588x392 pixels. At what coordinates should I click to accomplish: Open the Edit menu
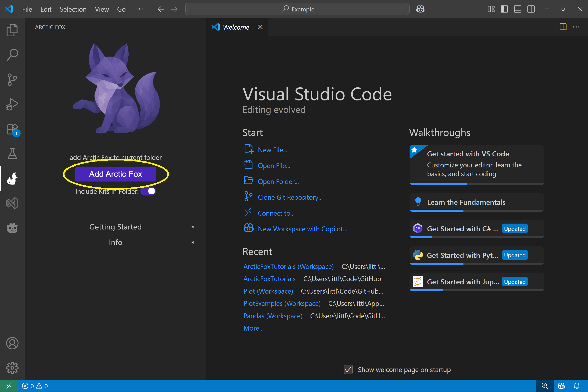46,9
